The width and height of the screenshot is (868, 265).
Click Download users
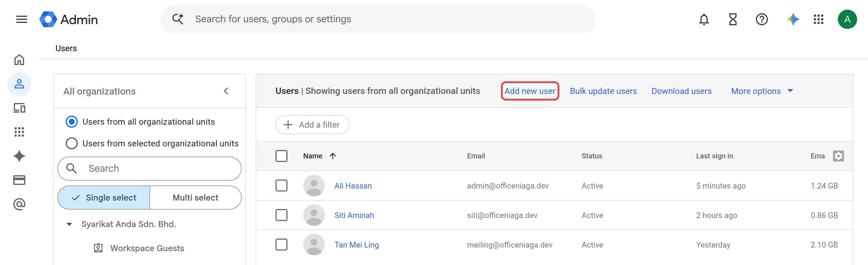click(x=681, y=91)
